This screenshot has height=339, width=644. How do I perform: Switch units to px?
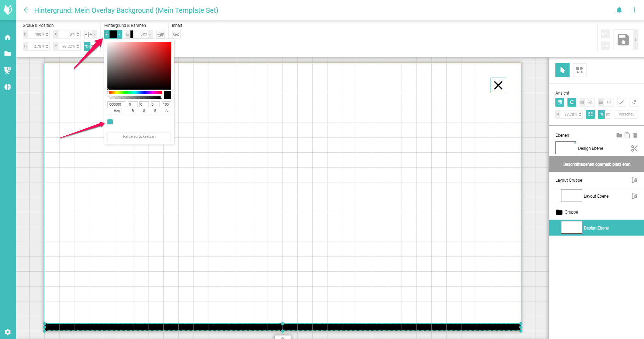[x=608, y=114]
